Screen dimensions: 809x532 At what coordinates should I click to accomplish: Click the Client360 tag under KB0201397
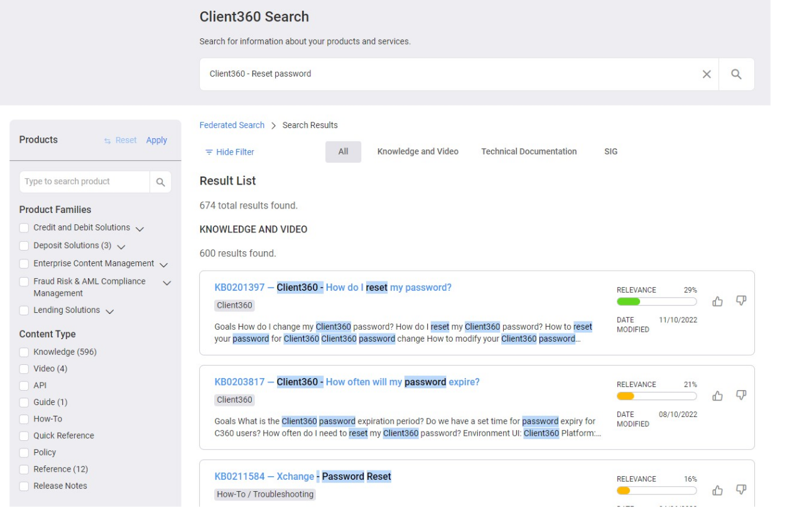[x=234, y=306]
